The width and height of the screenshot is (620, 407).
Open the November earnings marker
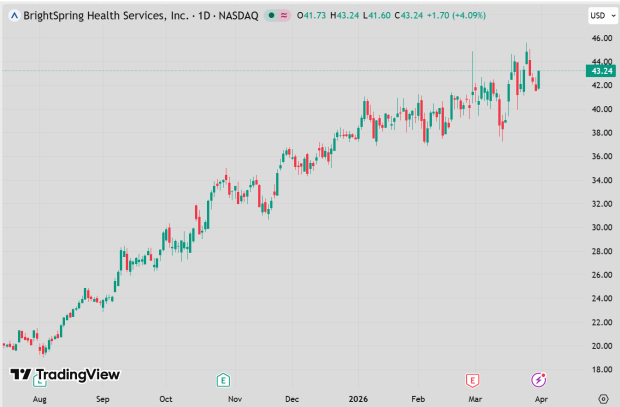click(x=224, y=379)
